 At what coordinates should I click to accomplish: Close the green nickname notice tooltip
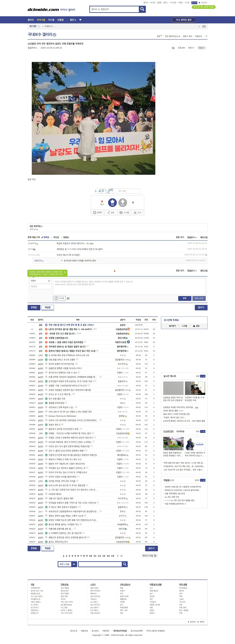(65, 272)
